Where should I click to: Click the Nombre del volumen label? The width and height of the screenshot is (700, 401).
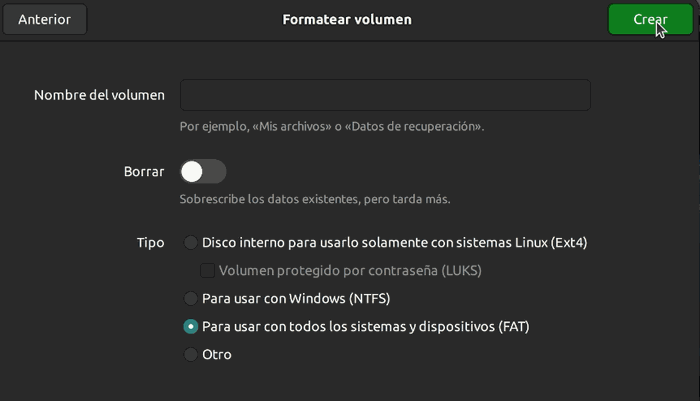tap(99, 95)
